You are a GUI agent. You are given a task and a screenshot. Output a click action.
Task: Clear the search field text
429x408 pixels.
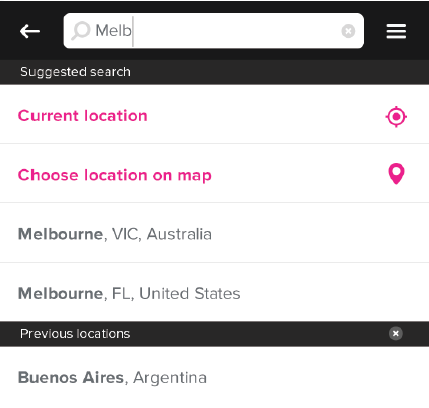[348, 31]
